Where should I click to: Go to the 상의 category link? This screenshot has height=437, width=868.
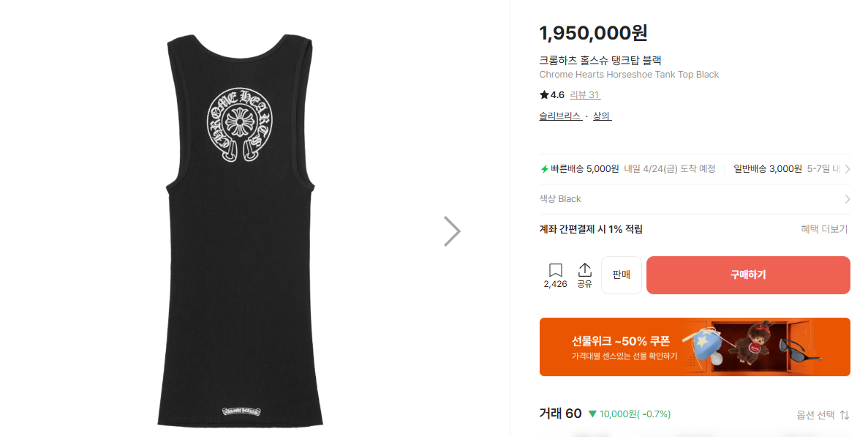tap(602, 116)
